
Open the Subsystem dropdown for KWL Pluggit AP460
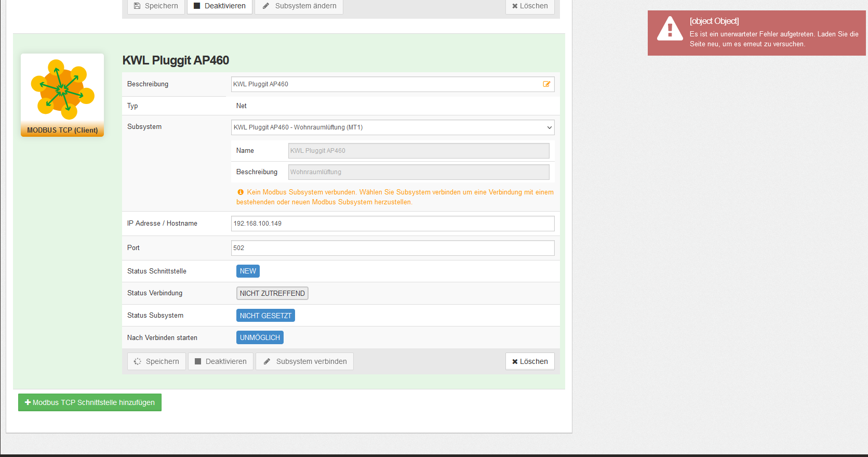pos(392,127)
